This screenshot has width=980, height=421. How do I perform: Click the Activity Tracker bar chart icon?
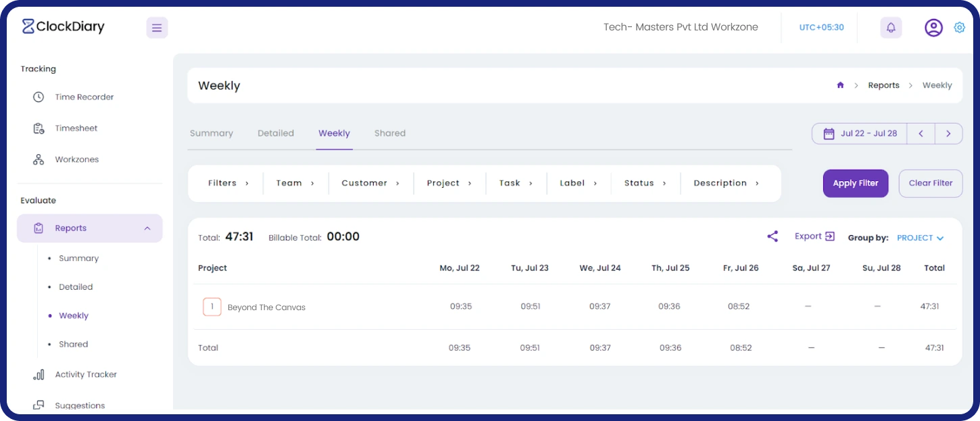(x=39, y=374)
